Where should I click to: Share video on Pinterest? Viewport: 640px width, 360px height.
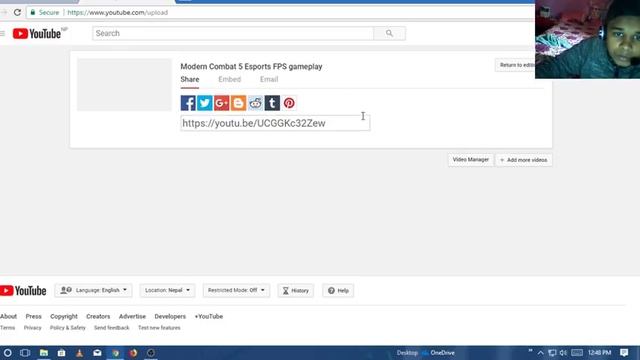[289, 103]
